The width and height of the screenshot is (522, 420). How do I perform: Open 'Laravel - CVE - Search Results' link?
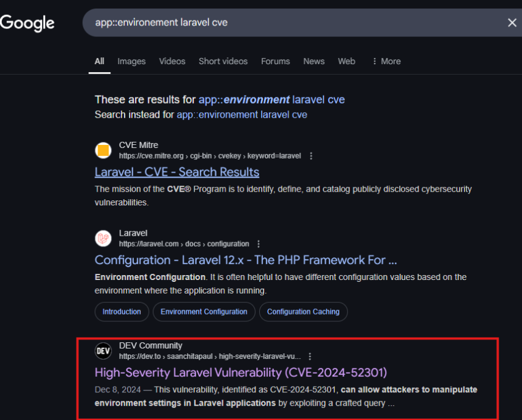[176, 172]
